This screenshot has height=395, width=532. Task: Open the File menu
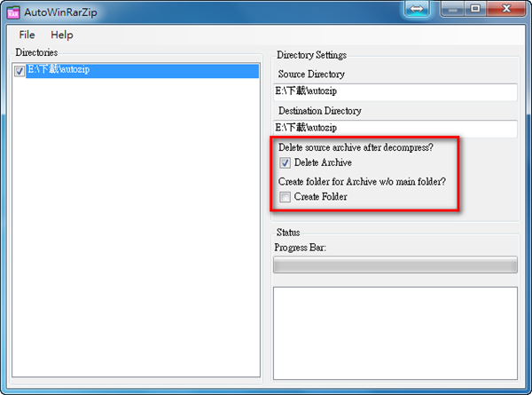point(27,35)
